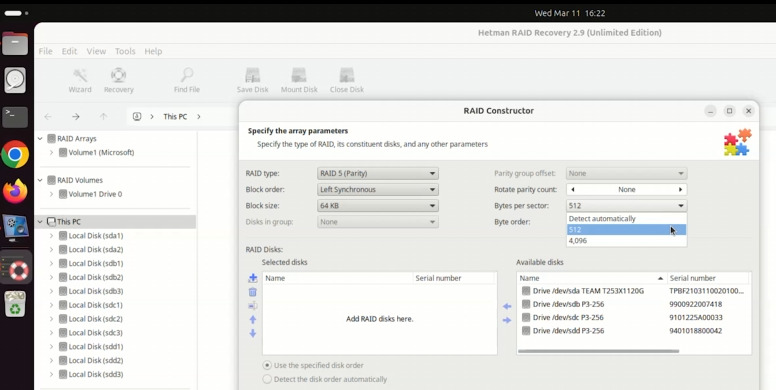776x390 pixels.
Task: Sort available disks by Name column
Action: (x=592, y=278)
